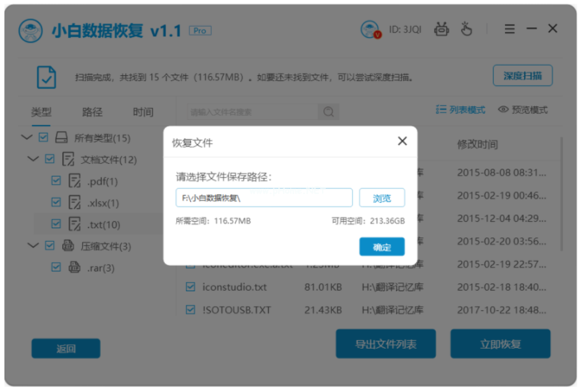Collapse the 文档文件(12) tree node
The height and width of the screenshot is (392, 581).
tap(33, 160)
